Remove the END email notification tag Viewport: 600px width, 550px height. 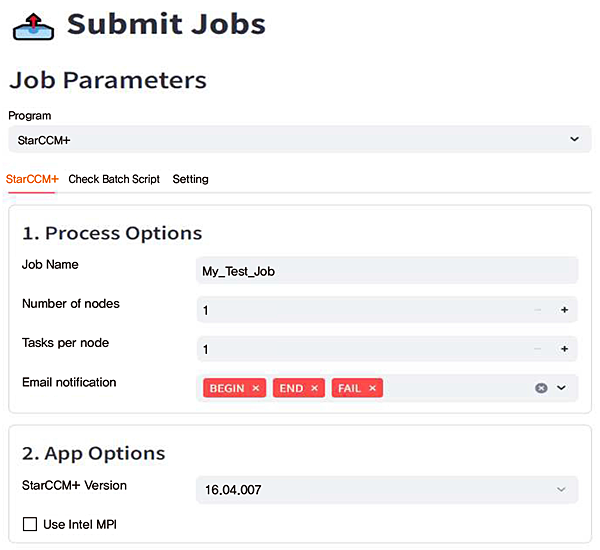[314, 388]
